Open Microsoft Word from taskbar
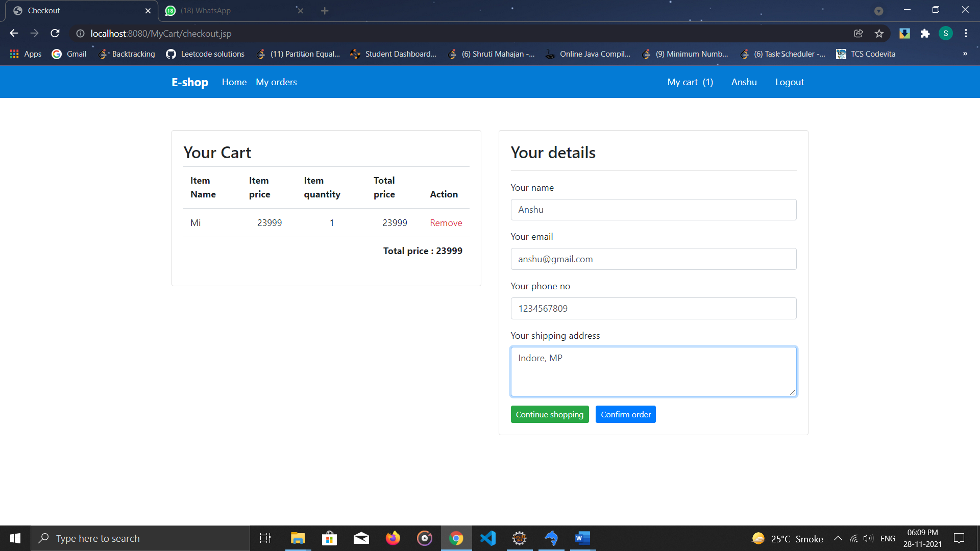This screenshot has width=980, height=551. pyautogui.click(x=583, y=538)
